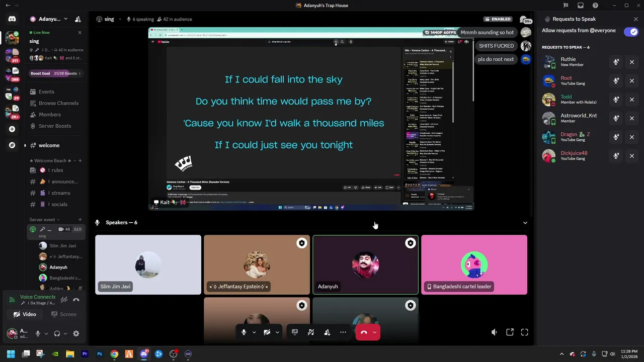Toggle noise suppression in stage control bar
This screenshot has height=362, width=644.
311,332
